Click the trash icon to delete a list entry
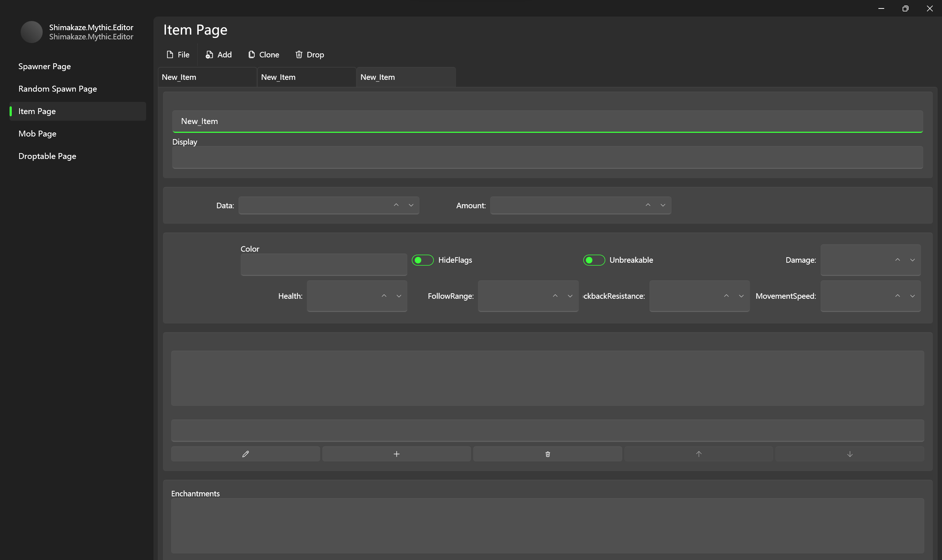 coord(547,454)
